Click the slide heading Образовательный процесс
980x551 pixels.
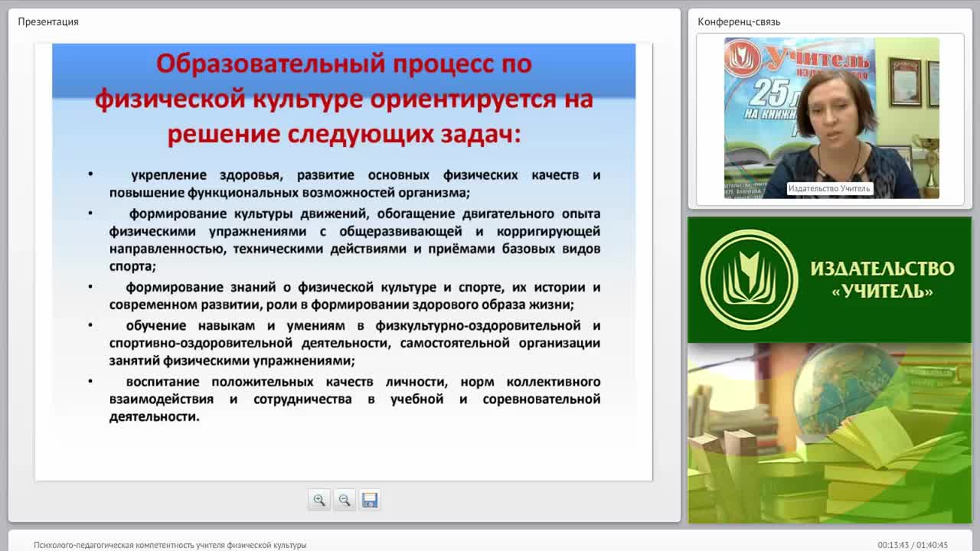coord(344,99)
